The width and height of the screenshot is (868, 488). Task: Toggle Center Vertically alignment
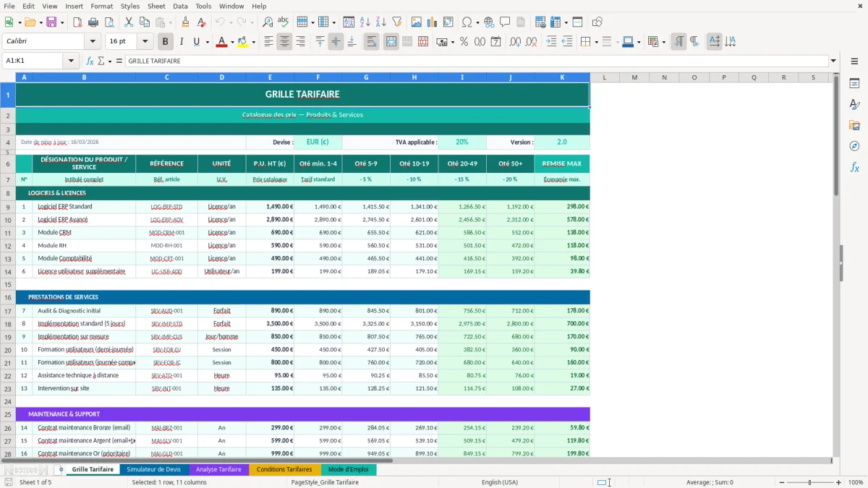pos(336,42)
